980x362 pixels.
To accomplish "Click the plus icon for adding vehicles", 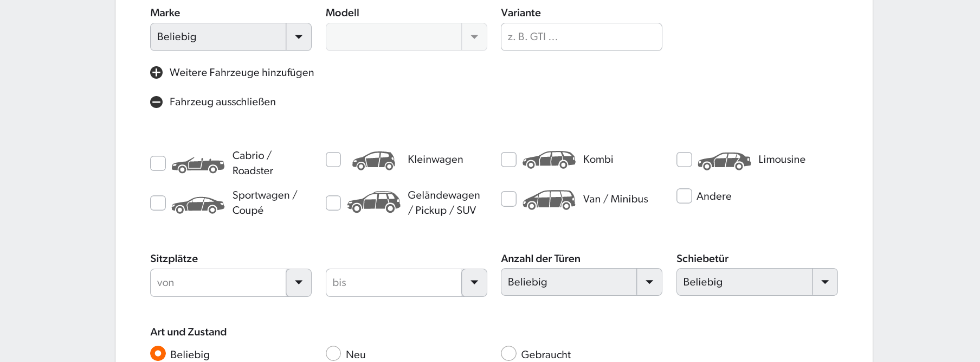I will click(156, 73).
